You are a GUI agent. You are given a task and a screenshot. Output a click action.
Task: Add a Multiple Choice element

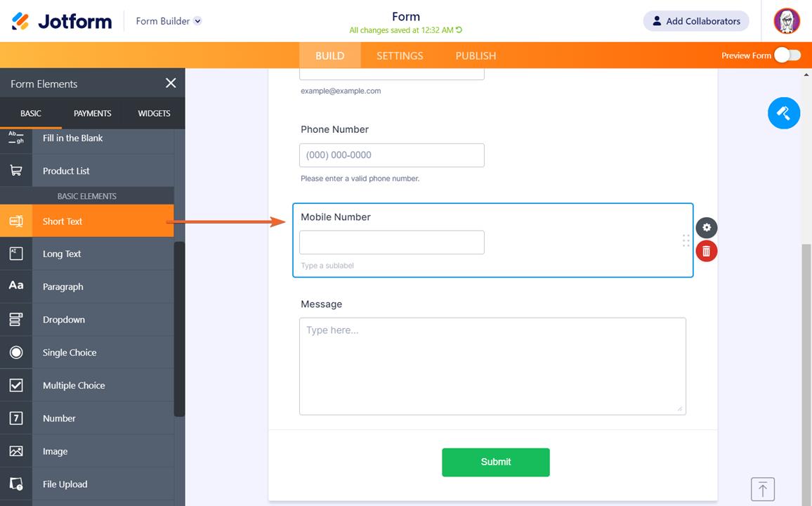(x=87, y=385)
